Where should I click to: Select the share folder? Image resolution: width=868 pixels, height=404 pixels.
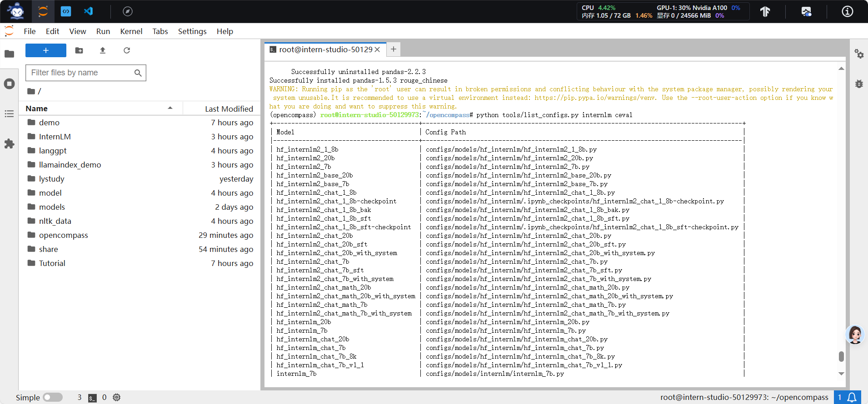[x=140, y=249]
